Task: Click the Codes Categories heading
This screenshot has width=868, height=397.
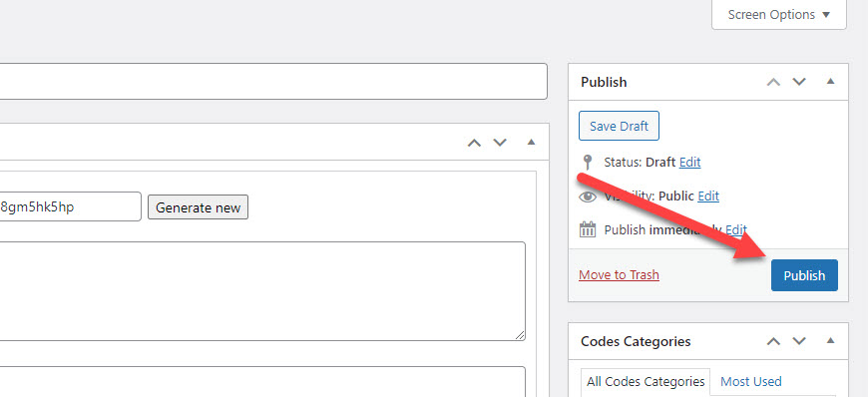Action: pyautogui.click(x=636, y=341)
